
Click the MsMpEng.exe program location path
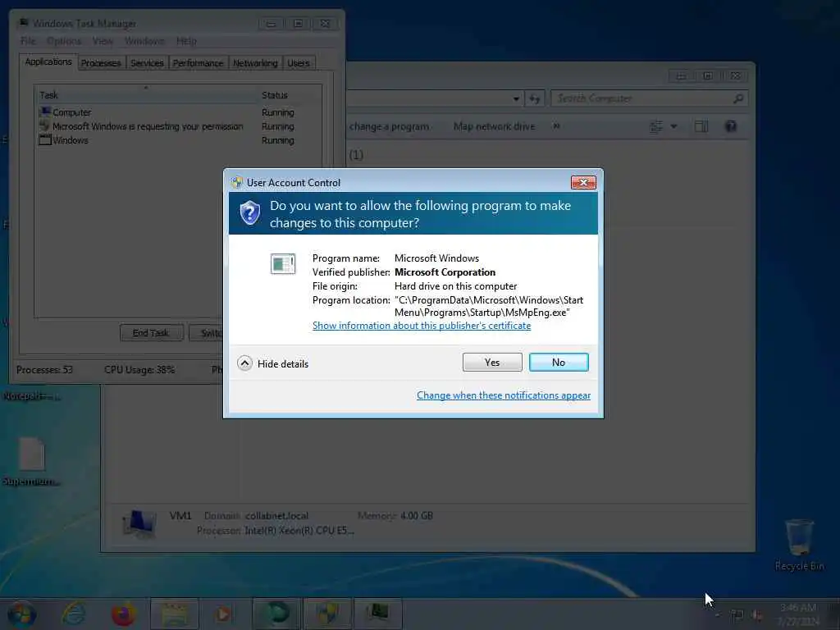tap(489, 306)
